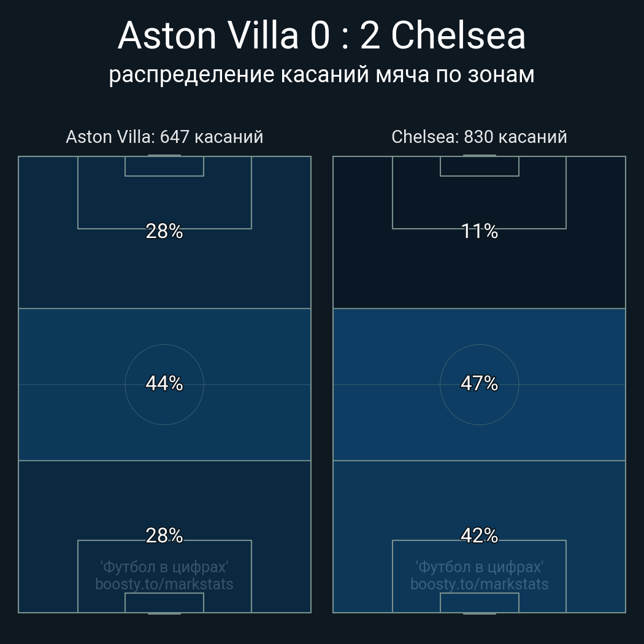Click Chelsea's 11% zone value
This screenshot has height=644, width=644.
[479, 231]
